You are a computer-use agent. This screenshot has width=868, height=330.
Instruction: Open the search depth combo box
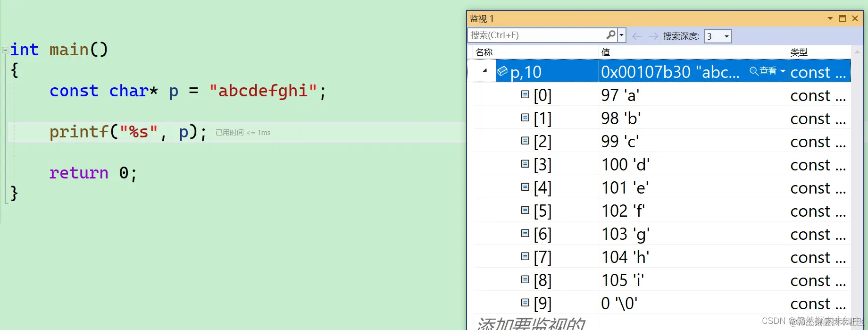(718, 36)
